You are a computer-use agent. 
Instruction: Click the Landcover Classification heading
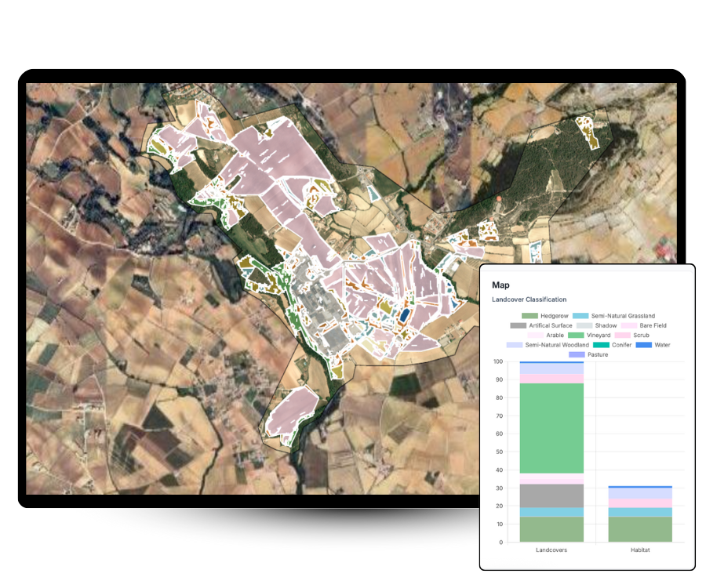tap(529, 299)
